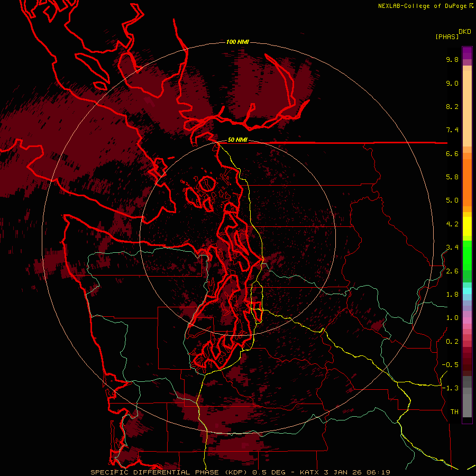Click the 1.8 legend value
This screenshot has height=476, width=476.
[452, 295]
